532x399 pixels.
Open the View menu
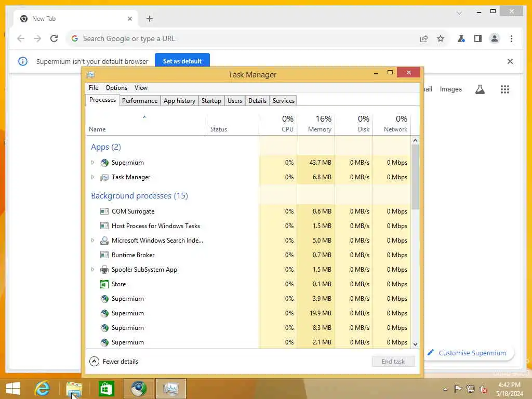tap(141, 88)
